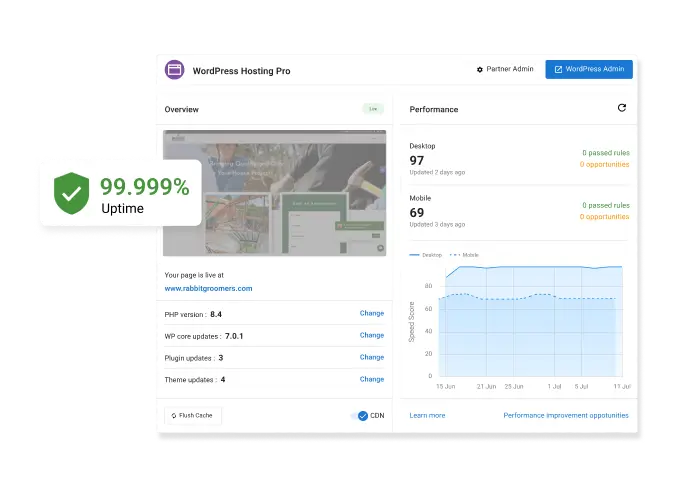Click the green shield checkmark icon
The image size is (678, 488).
[71, 193]
